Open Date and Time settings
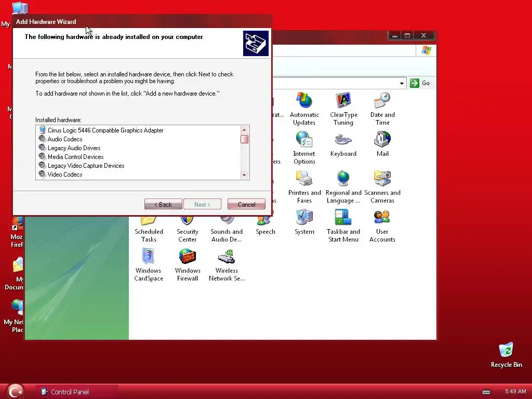The height and width of the screenshot is (399, 532). click(382, 109)
